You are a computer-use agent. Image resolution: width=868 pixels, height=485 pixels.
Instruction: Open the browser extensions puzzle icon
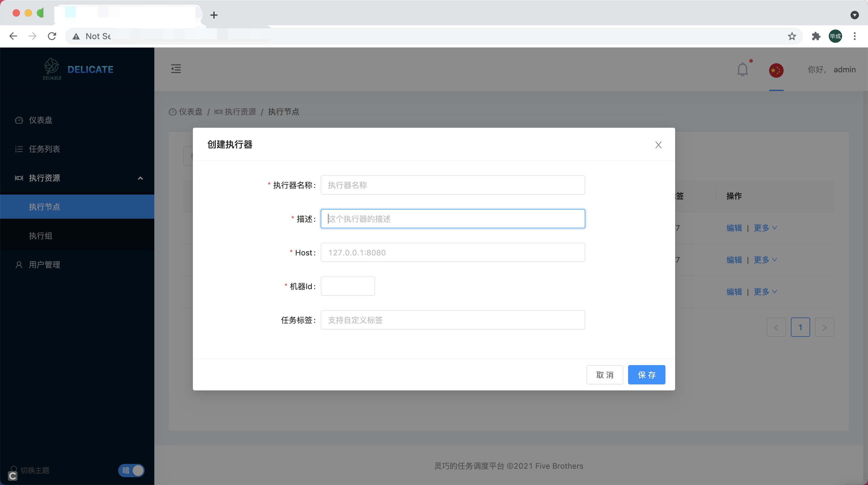click(x=816, y=36)
